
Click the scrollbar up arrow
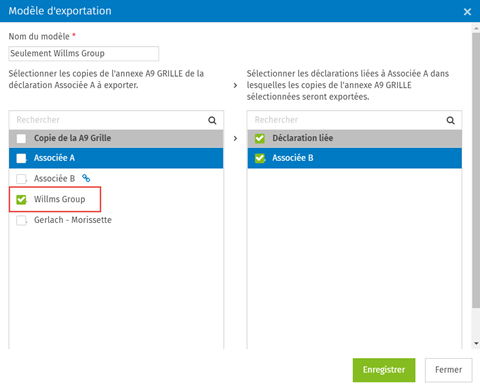[476, 29]
